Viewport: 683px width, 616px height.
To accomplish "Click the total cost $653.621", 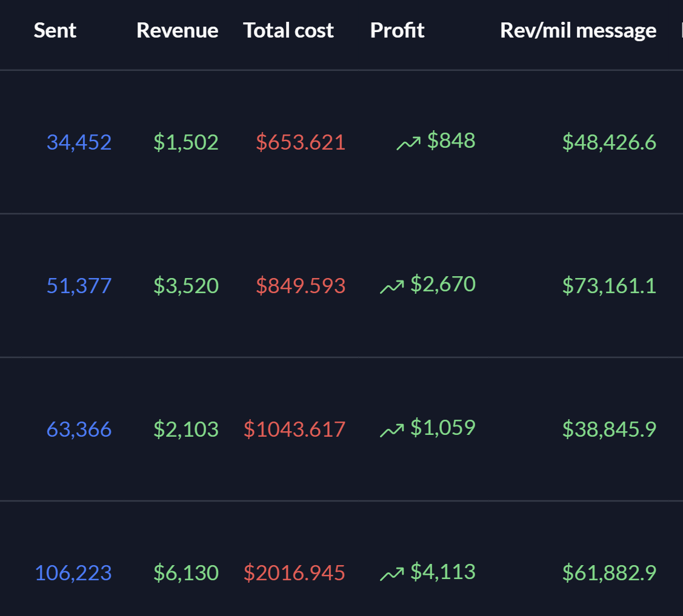I will pyautogui.click(x=301, y=142).
